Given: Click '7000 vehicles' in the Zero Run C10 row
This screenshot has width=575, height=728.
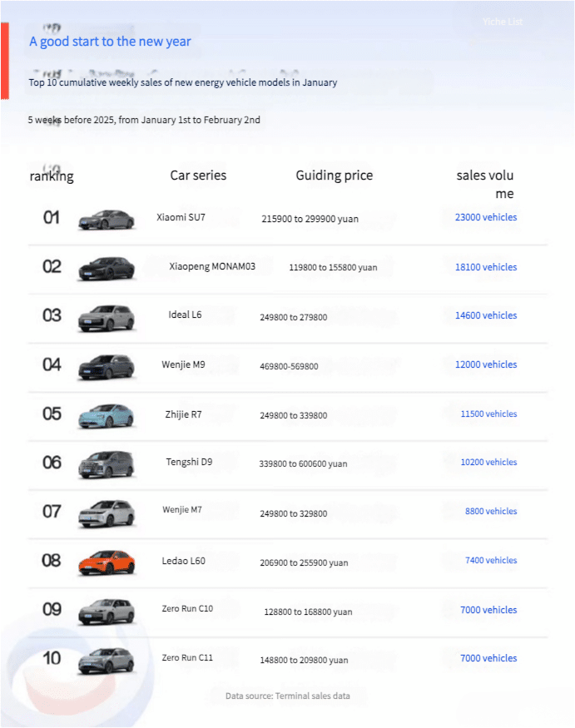Looking at the screenshot, I should point(488,610).
